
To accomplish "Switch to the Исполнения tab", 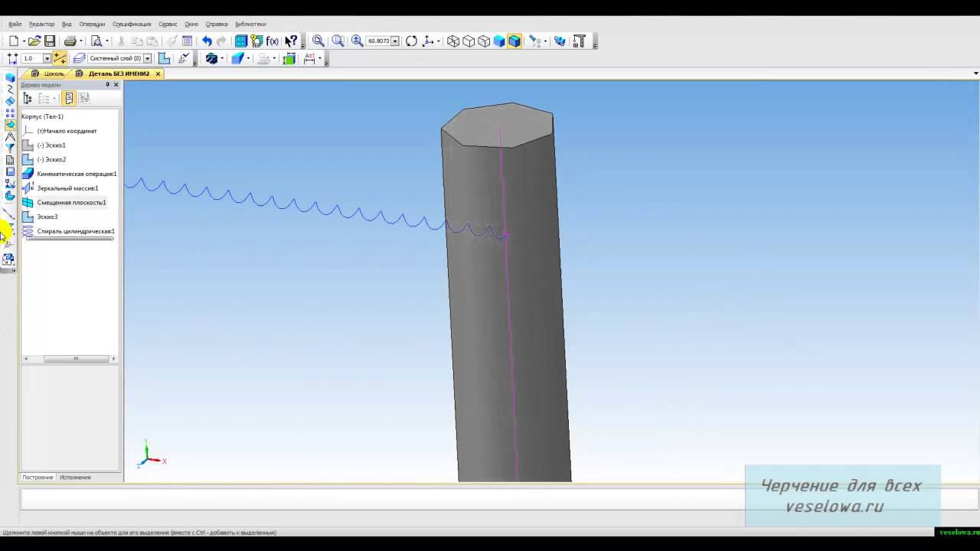I will pyautogui.click(x=75, y=478).
